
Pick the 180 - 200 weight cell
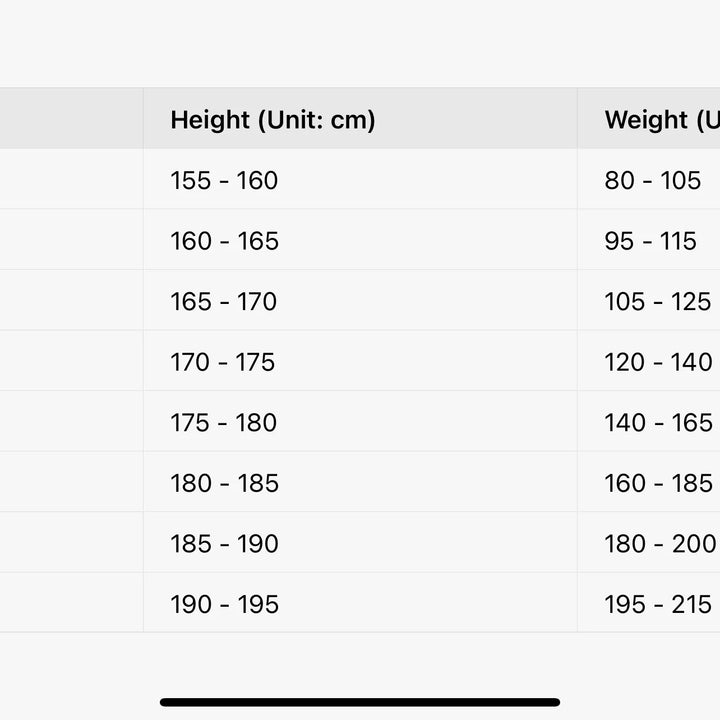[658, 544]
